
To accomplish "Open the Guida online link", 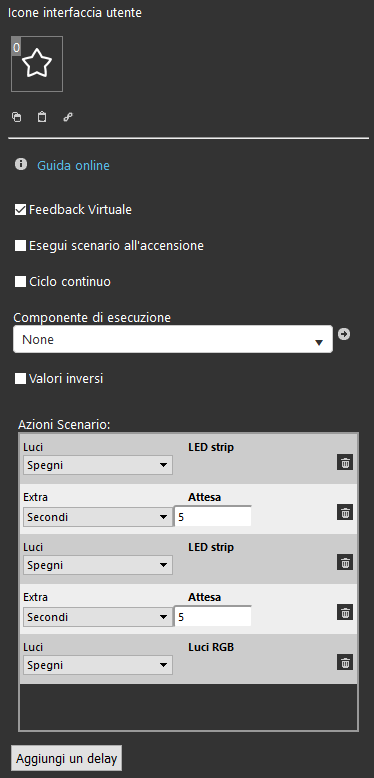I will pyautogui.click(x=73, y=166).
